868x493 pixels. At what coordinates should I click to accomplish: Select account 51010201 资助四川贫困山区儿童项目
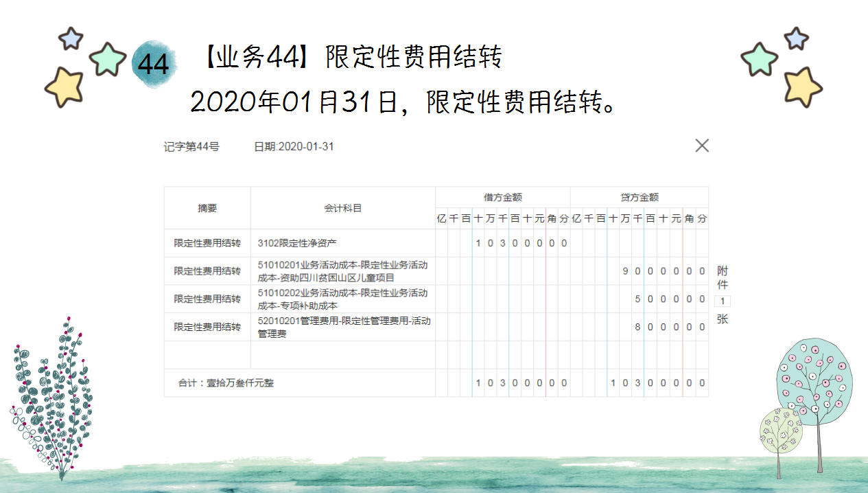click(343, 271)
